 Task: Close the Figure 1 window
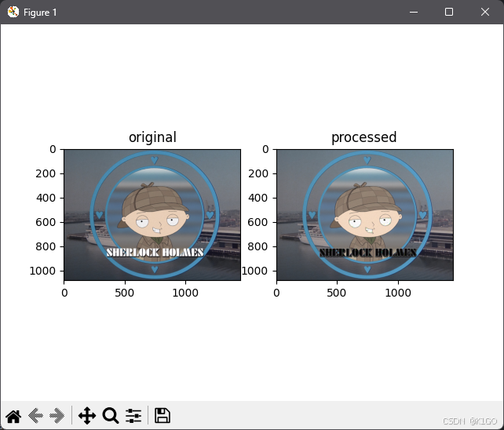coord(485,13)
